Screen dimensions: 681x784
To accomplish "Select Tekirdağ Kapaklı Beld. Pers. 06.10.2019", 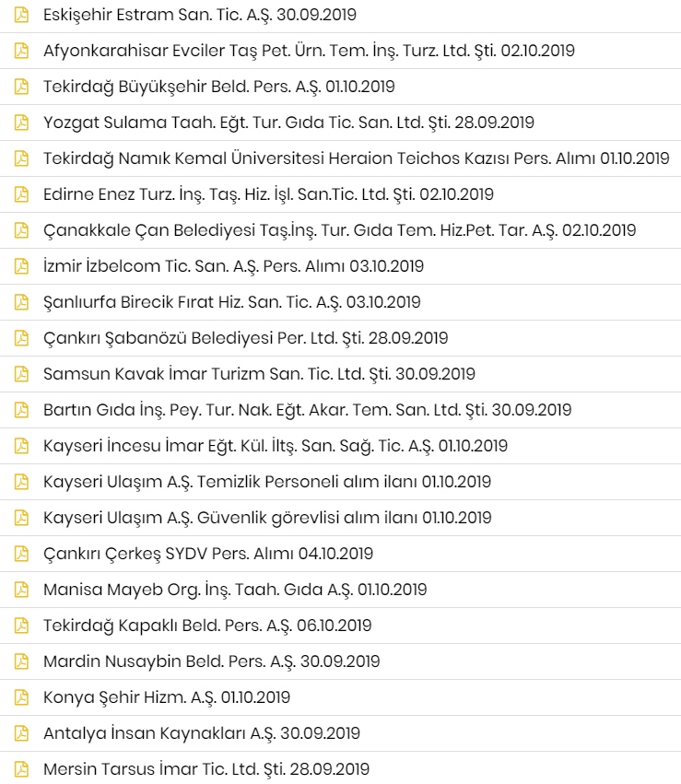I will point(207,626).
